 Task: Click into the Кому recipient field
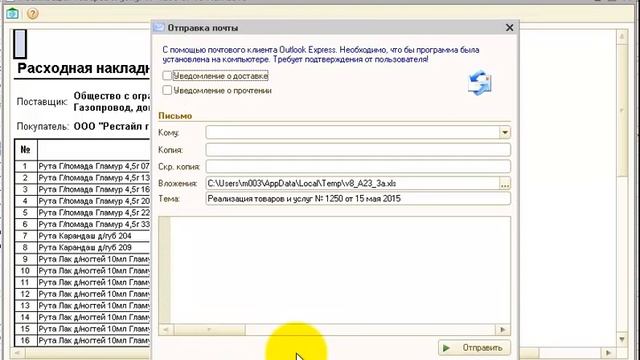click(x=352, y=132)
